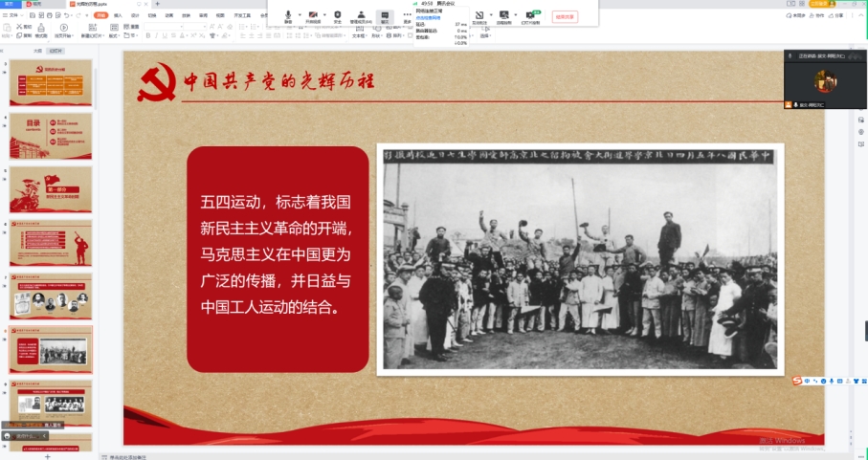Expand the video camera options arrow
Screen dimensions: 868x460
(324, 15)
